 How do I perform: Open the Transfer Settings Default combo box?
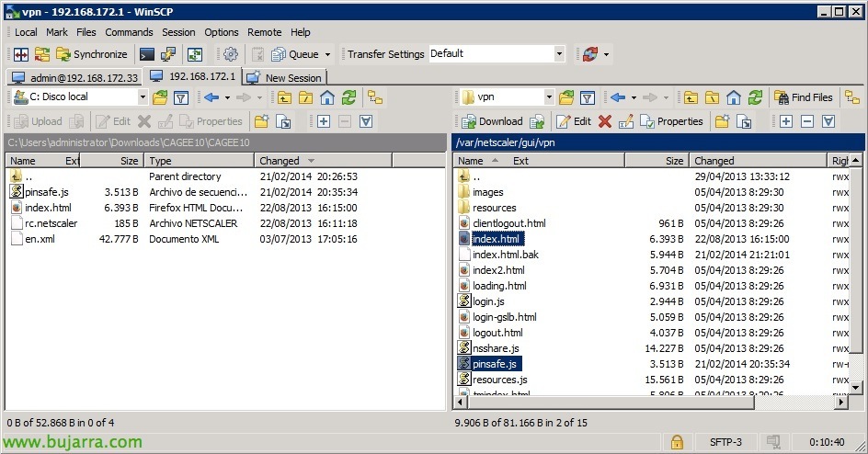pos(497,53)
